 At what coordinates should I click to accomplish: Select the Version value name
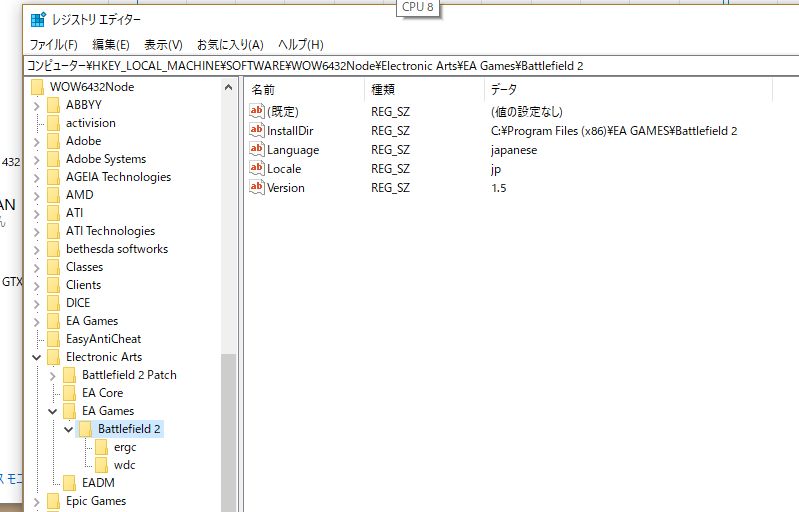pyautogui.click(x=285, y=188)
